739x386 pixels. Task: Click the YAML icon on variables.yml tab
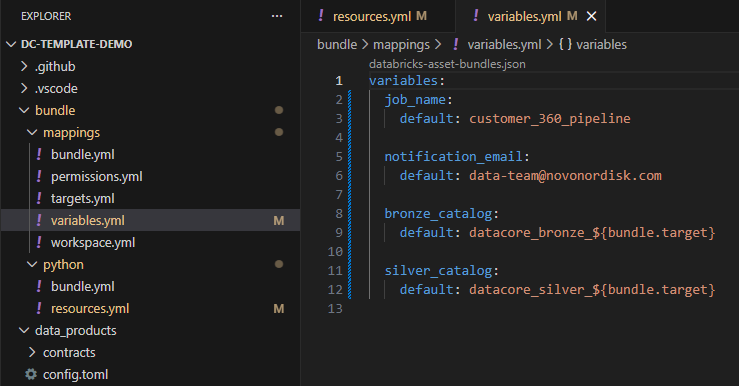point(476,16)
